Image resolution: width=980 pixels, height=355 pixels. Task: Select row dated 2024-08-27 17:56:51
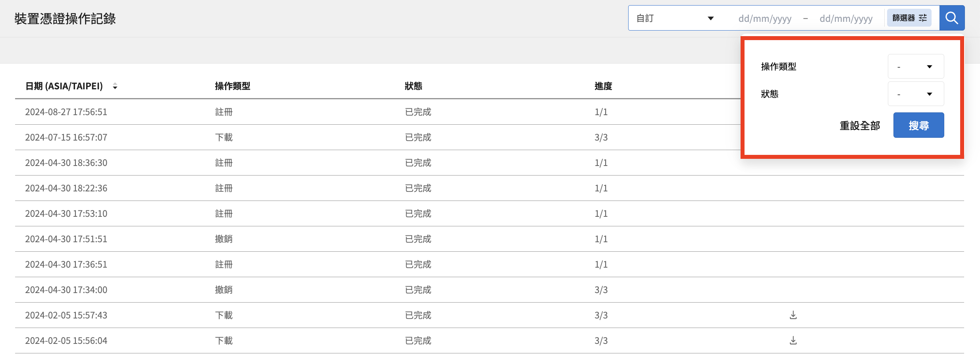point(490,112)
